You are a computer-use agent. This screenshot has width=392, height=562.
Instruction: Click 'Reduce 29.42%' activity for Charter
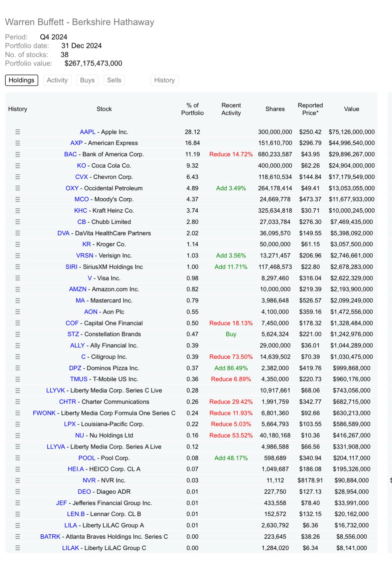pos(231,402)
